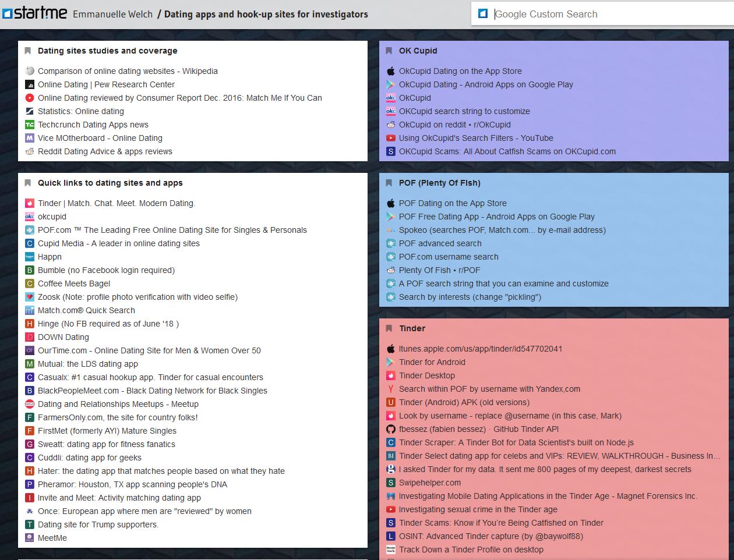Click TechCrunch favicon
This screenshot has height=560, width=734.
(x=30, y=125)
